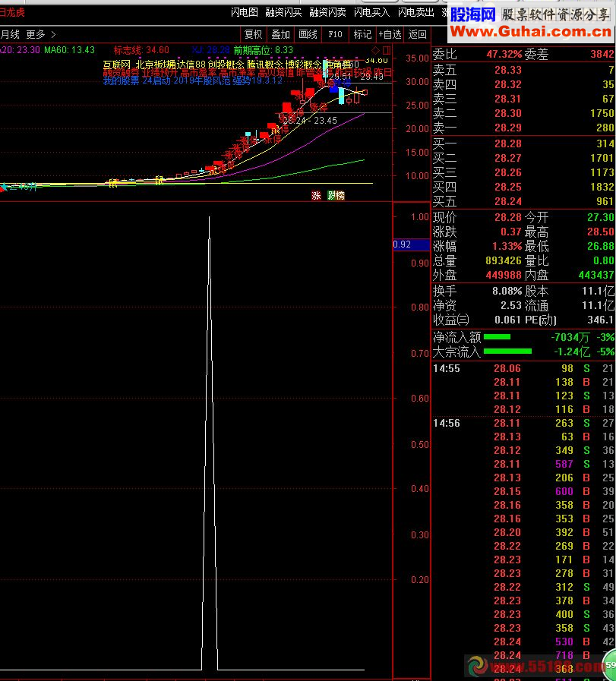Click the 复权 toolbar button
The height and width of the screenshot is (681, 616).
(253, 34)
